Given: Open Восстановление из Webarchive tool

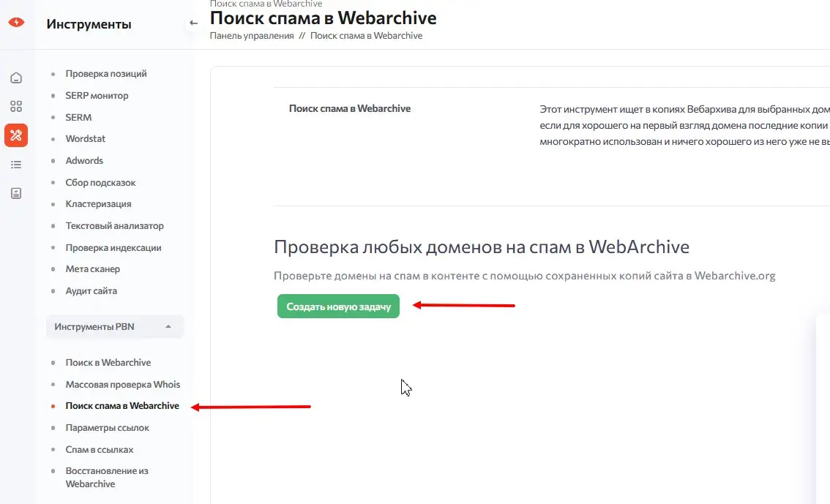Looking at the screenshot, I should 107,477.
